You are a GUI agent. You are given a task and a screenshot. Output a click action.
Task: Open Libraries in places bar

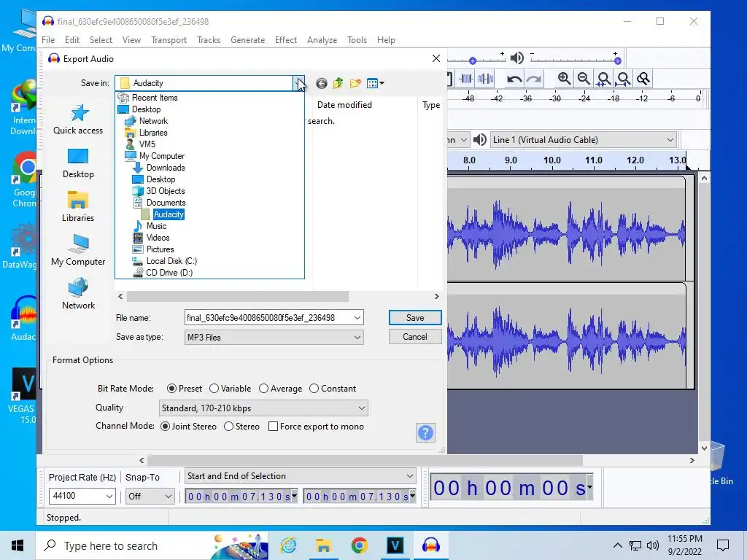click(x=78, y=207)
